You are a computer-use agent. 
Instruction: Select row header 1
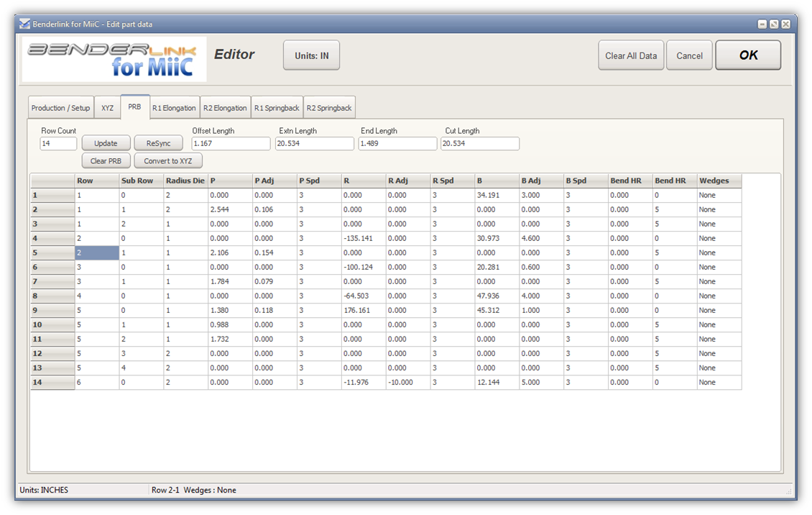pos(52,196)
